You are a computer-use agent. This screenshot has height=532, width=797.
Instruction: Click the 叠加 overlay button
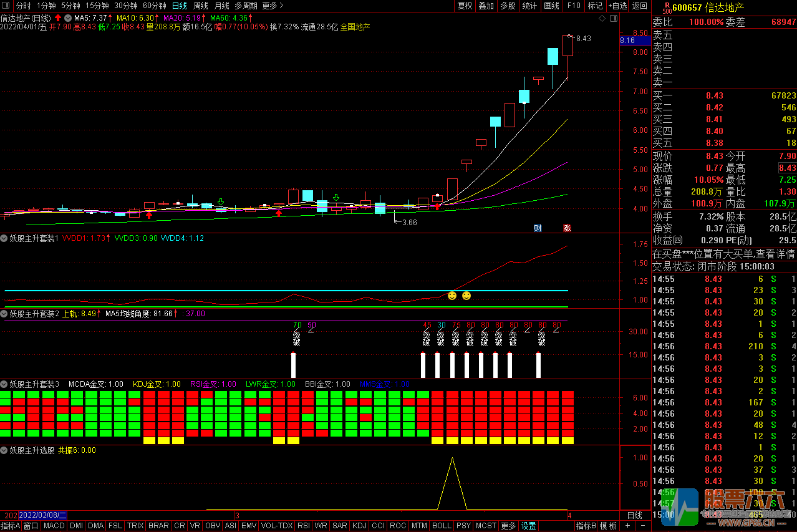point(486,6)
